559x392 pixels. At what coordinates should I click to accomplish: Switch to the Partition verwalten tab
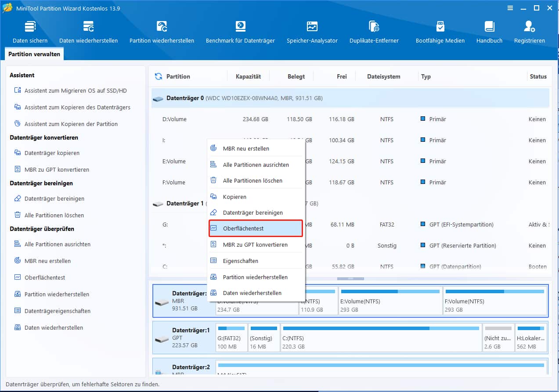coord(34,54)
